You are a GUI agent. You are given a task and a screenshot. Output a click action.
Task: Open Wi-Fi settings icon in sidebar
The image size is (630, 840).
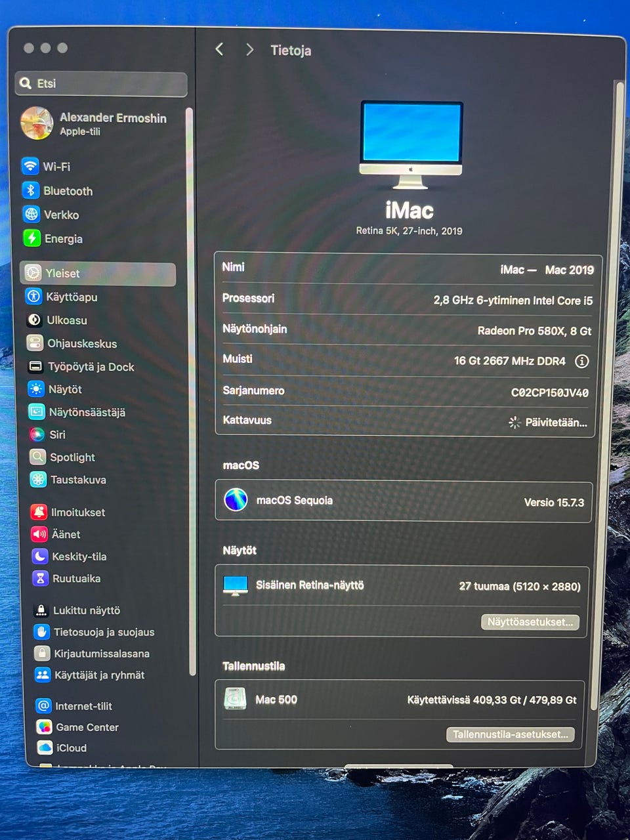click(30, 166)
